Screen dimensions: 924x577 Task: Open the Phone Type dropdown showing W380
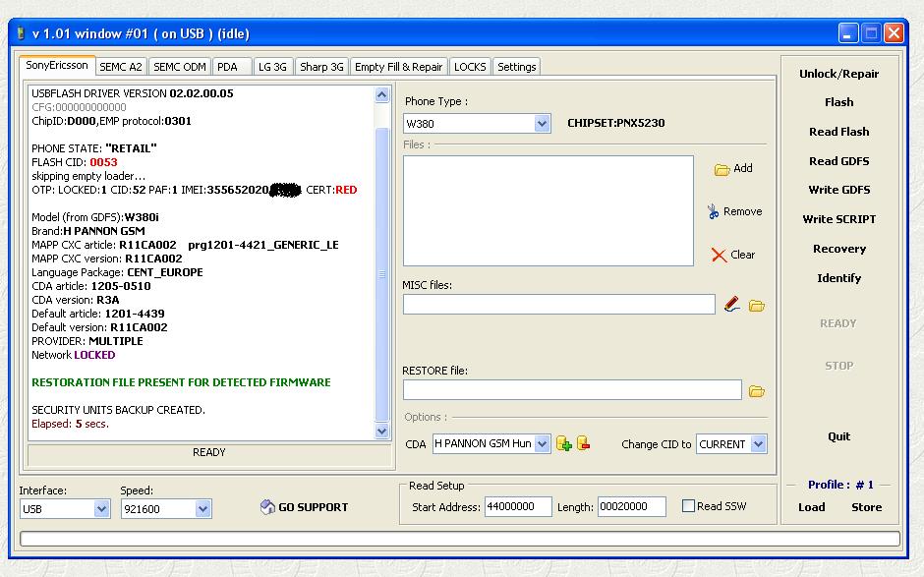click(478, 124)
